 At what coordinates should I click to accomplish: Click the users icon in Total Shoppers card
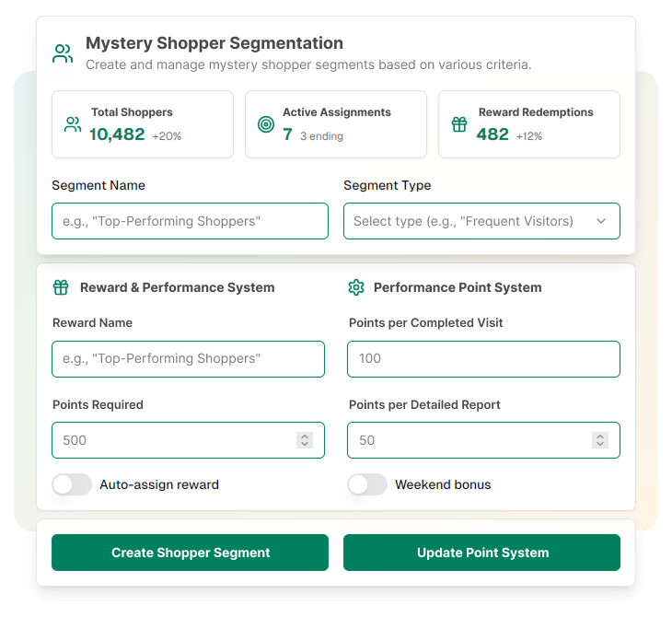[x=73, y=124]
